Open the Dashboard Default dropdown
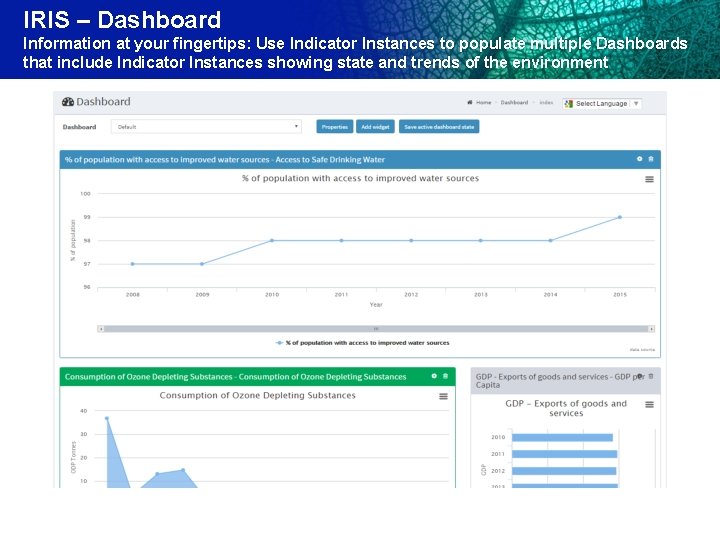Screen dimensions: 720x540 click(206, 127)
